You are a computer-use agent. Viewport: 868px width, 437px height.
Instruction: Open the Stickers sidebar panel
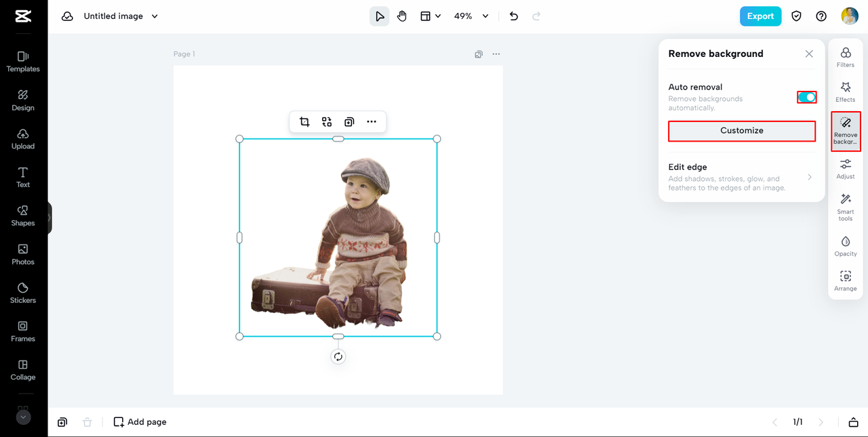(x=23, y=293)
